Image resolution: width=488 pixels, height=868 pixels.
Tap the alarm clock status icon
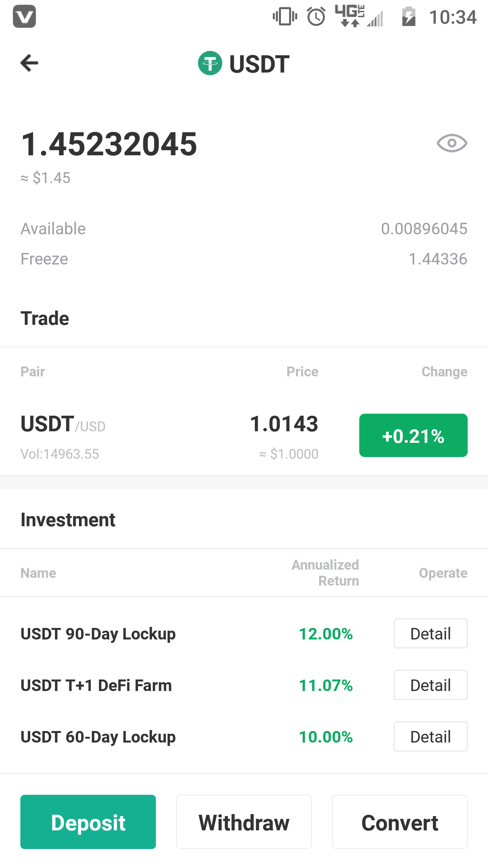(x=316, y=16)
